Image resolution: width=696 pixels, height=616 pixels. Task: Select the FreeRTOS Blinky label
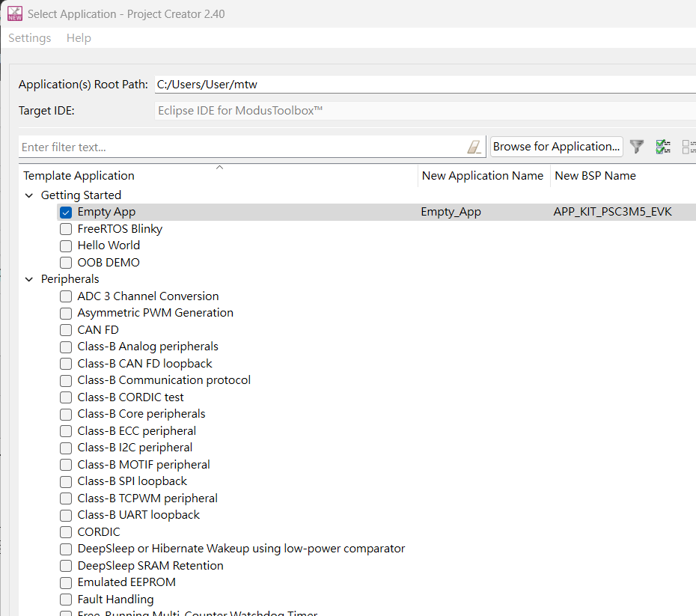coord(120,229)
